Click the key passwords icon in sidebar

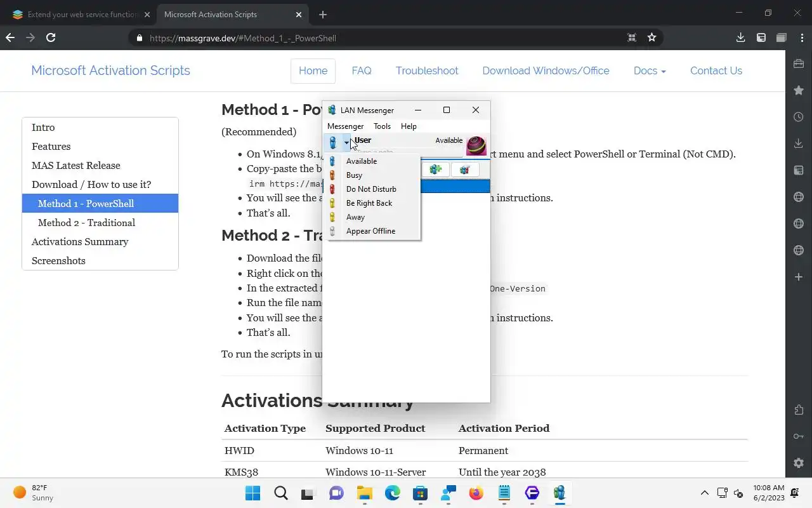pyautogui.click(x=799, y=436)
